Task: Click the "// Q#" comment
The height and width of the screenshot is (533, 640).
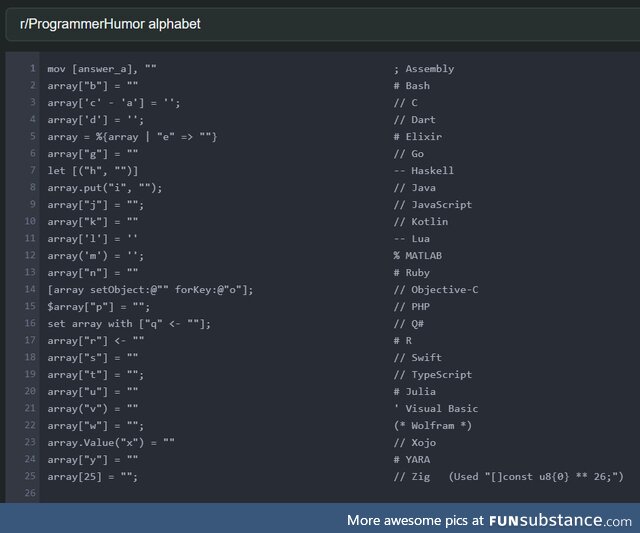Action: [409, 324]
